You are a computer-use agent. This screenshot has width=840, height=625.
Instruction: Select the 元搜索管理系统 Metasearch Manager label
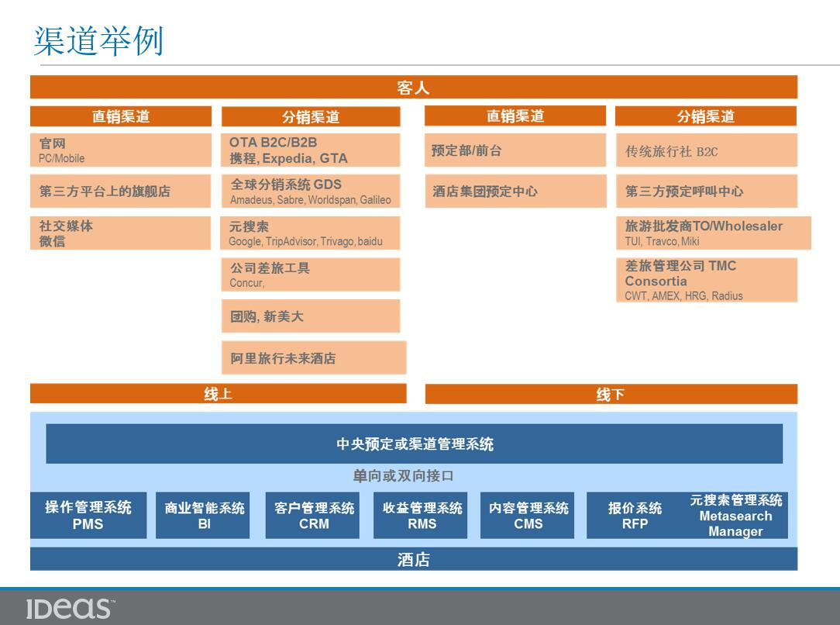click(735, 516)
